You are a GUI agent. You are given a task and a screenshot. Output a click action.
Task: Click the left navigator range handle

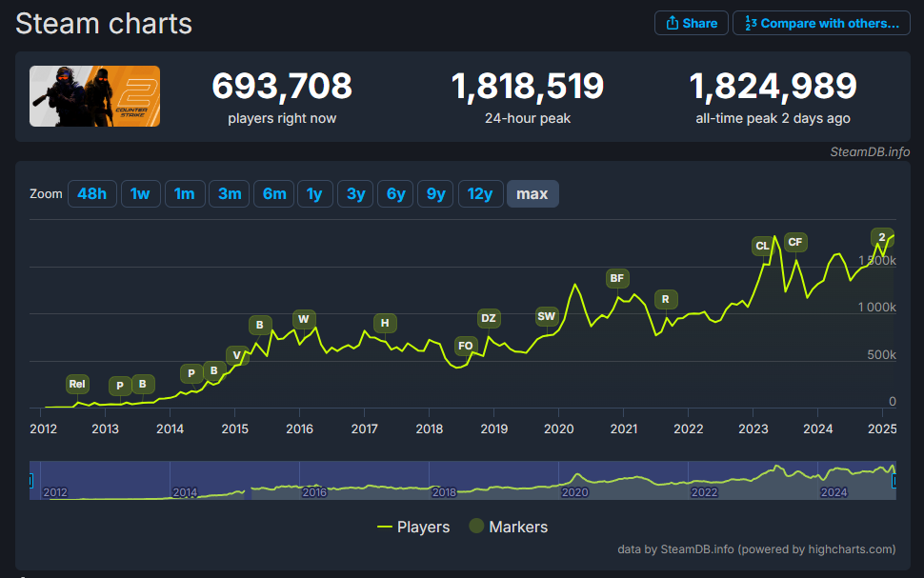click(30, 481)
